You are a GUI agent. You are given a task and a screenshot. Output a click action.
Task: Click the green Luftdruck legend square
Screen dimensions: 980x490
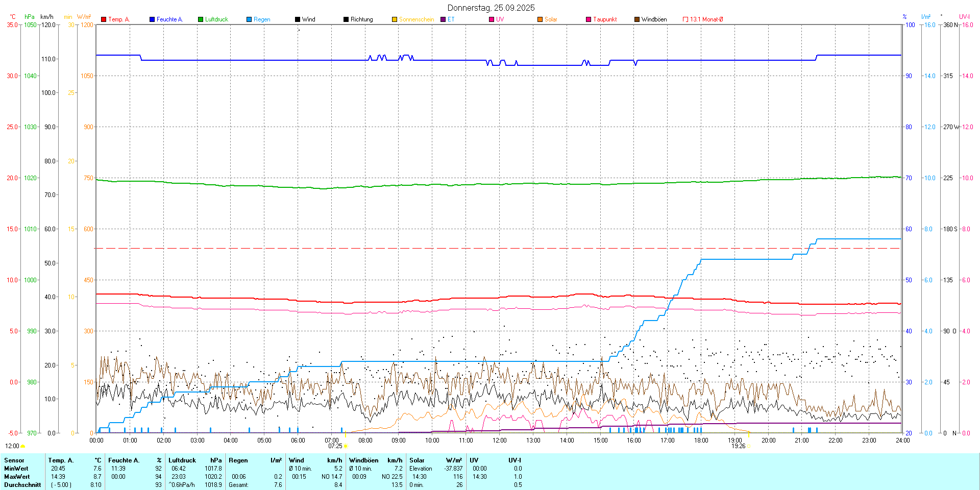201,19
